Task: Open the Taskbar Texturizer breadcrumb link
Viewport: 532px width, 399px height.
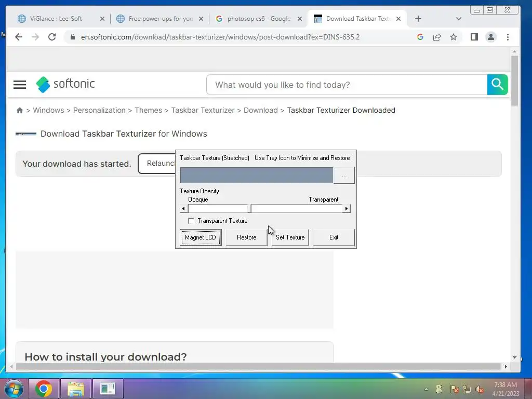Action: 203,110
